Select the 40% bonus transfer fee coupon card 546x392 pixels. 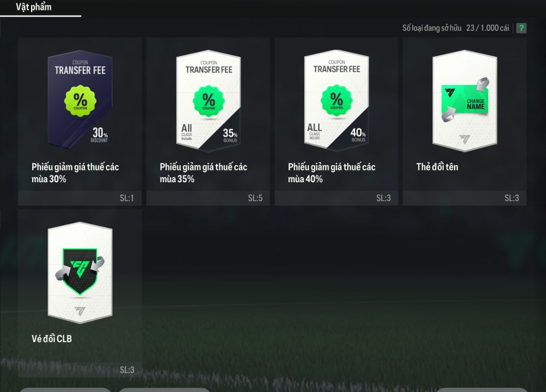pos(337,121)
